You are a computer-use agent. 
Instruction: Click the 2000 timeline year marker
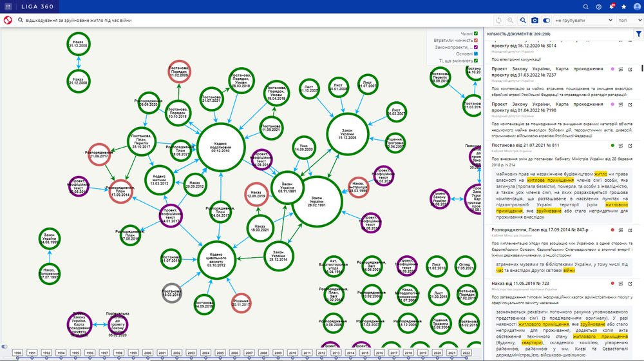[148, 353]
